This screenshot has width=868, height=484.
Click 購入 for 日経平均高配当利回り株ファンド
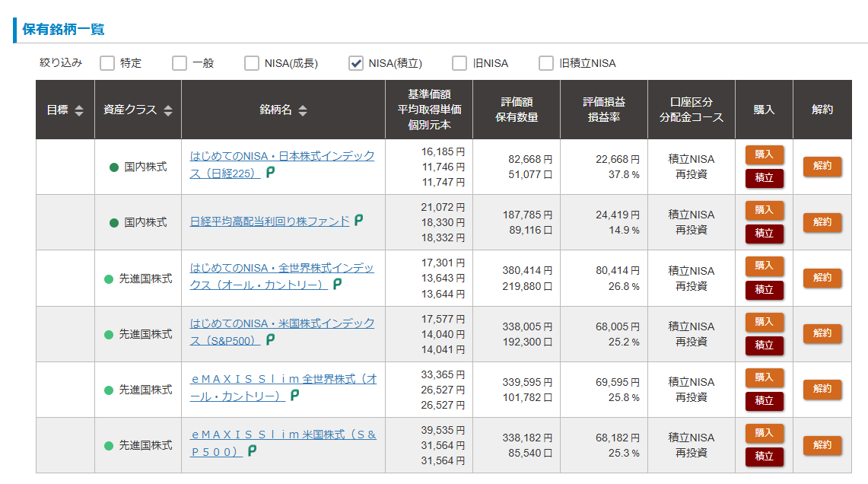coord(764,211)
